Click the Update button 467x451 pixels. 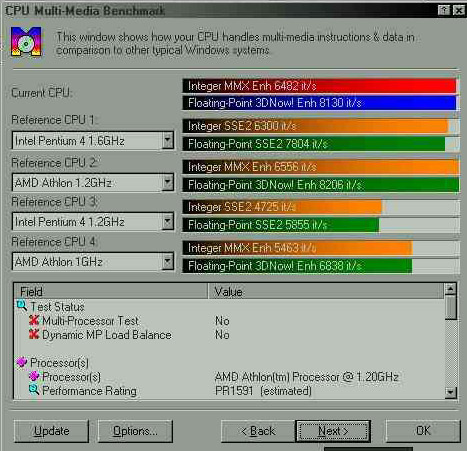[51, 431]
